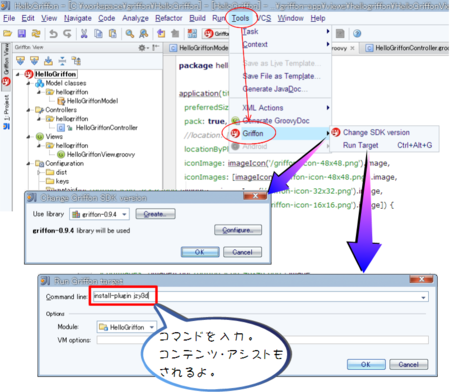Click the Find magnifier icon
Viewport: 450px width, 392px height.
(x=129, y=33)
